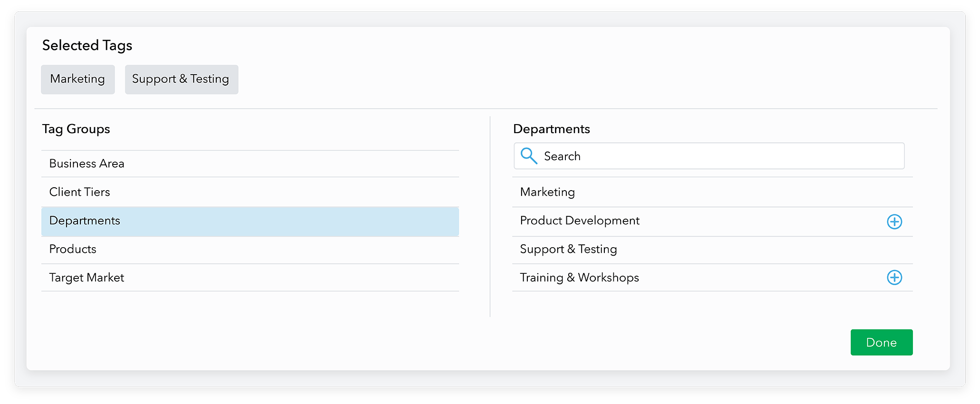Focus the Departments Search field
The image size is (980, 404).
point(709,156)
